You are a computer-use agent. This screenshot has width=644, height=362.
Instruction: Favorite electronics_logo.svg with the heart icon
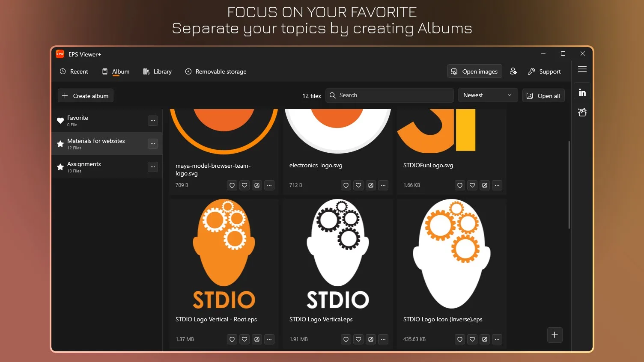click(x=358, y=185)
